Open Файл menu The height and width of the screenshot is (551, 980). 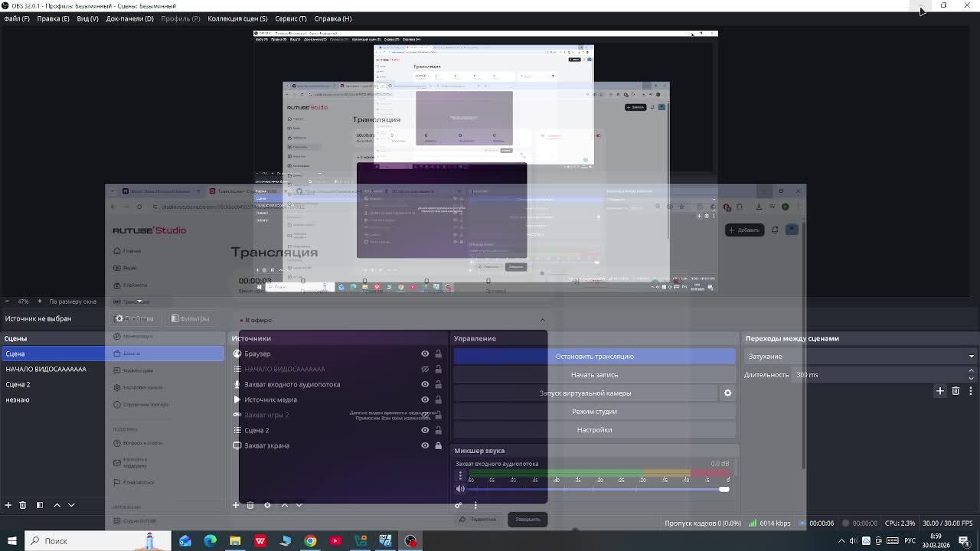click(x=17, y=18)
